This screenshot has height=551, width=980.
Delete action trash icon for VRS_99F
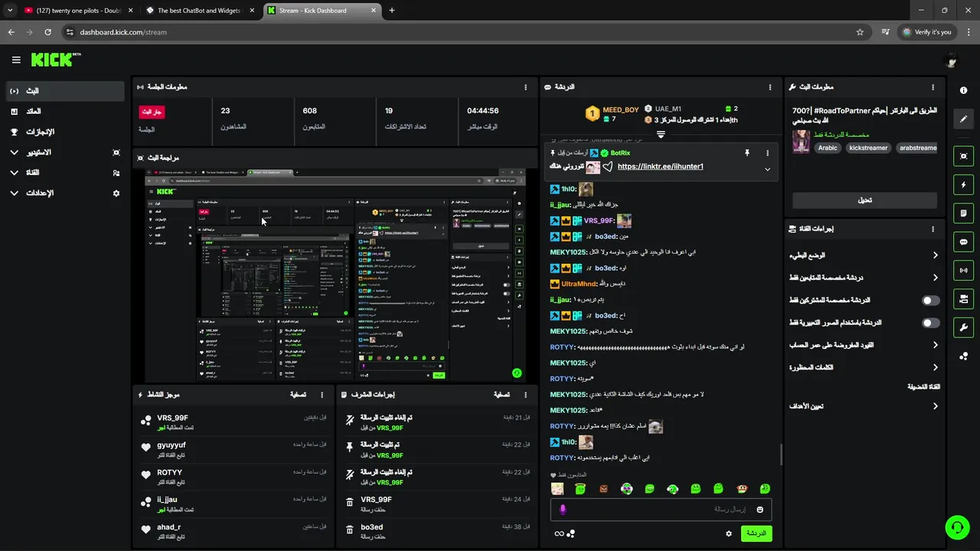click(349, 504)
